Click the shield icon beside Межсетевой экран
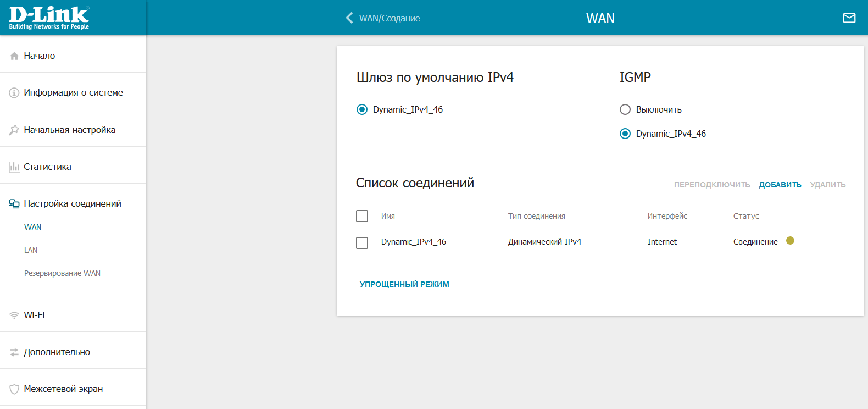This screenshot has height=409, width=868. pos(14,389)
